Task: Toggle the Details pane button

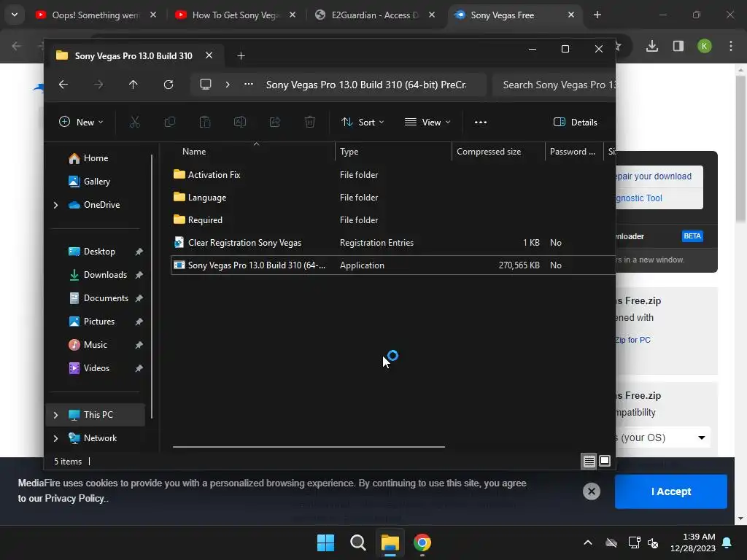Action: [x=575, y=122]
